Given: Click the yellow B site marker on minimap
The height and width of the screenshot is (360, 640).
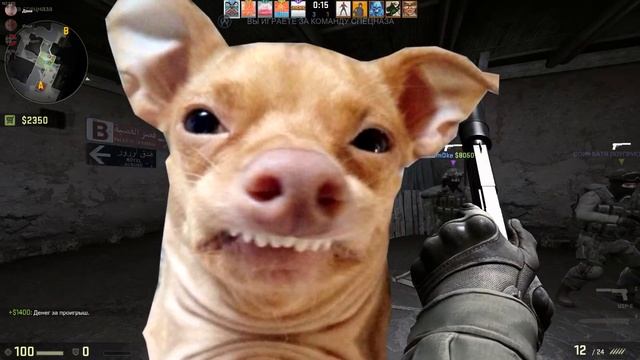Looking at the screenshot, I should tap(66, 31).
